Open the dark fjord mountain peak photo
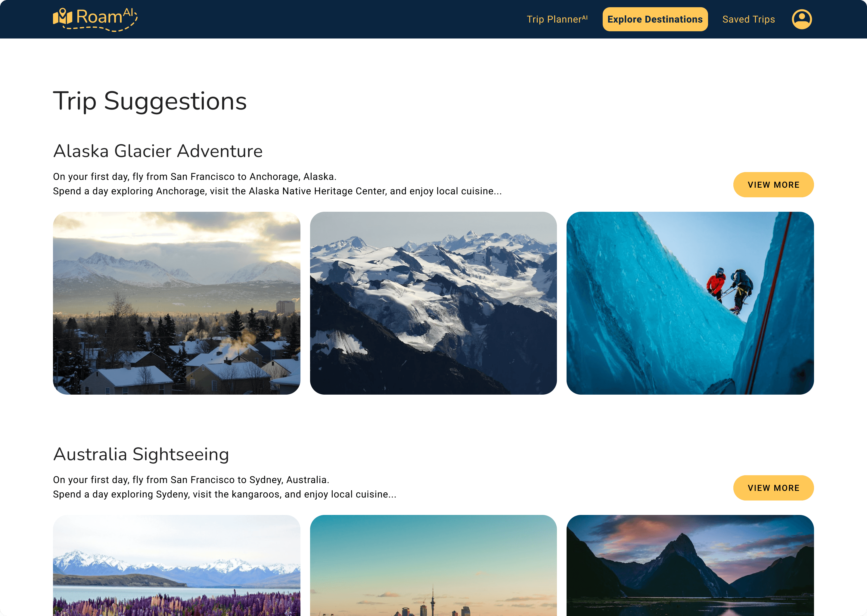Image resolution: width=867 pixels, height=616 pixels. coord(690,565)
